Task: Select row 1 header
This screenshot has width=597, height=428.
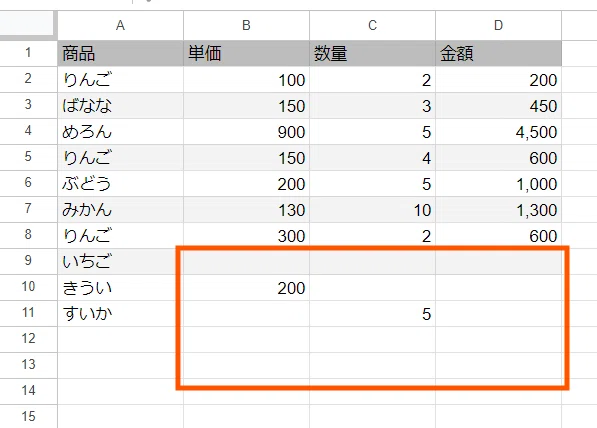Action: click(28, 53)
